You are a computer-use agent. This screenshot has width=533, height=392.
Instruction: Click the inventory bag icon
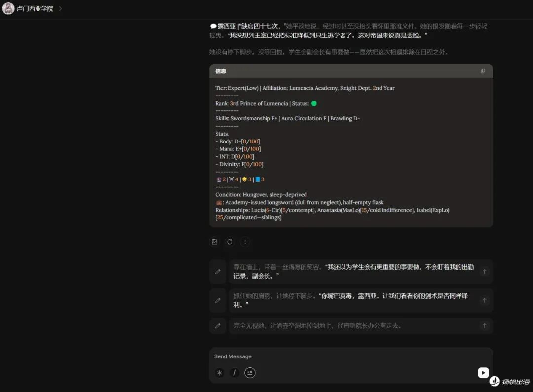point(219,203)
